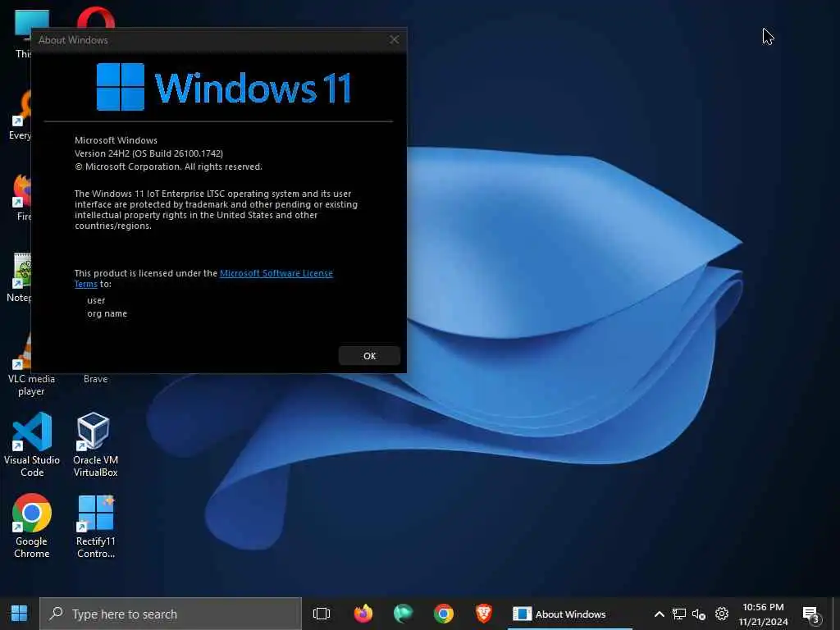
Task: Click the settings gear in system tray
Action: (x=722, y=614)
